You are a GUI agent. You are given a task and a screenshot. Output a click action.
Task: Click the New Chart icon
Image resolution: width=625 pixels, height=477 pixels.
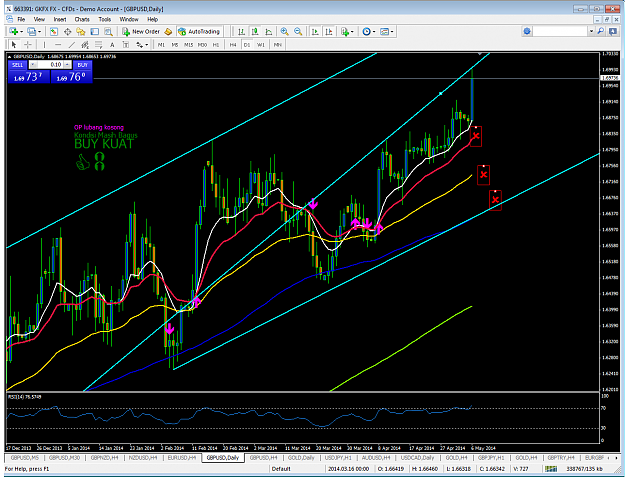tap(14, 31)
